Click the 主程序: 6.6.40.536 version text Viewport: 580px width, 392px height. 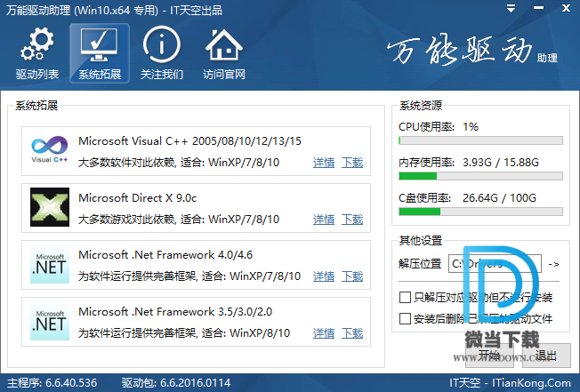pos(52,383)
